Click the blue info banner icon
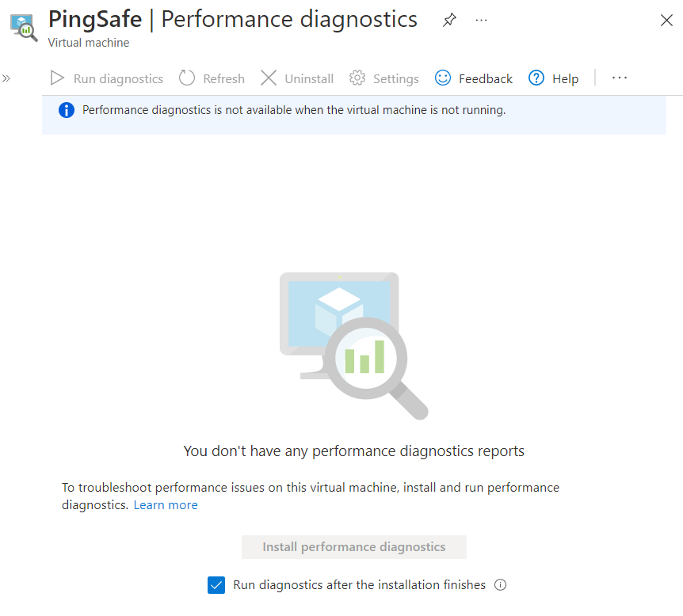The image size is (683, 616). (67, 111)
